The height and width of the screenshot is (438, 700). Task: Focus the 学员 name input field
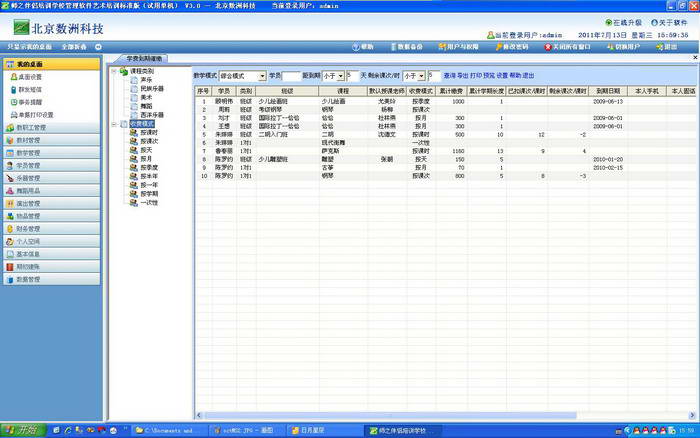tap(291, 76)
